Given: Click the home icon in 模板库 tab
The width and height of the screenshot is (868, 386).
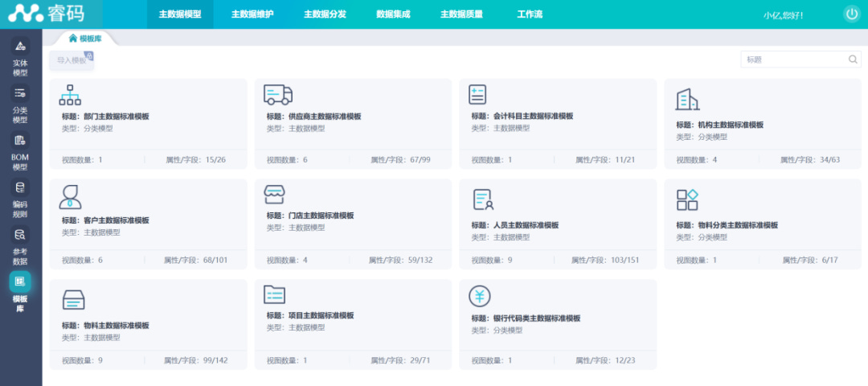Looking at the screenshot, I should tap(72, 39).
